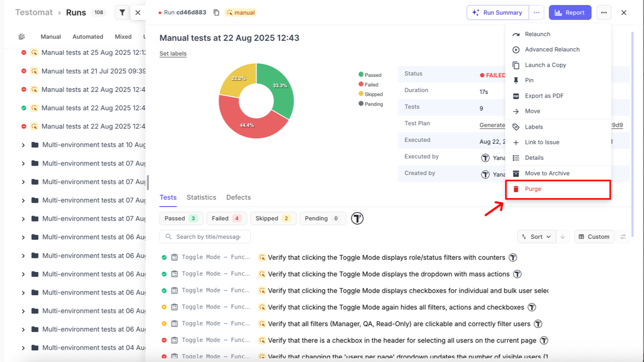The height and width of the screenshot is (362, 644).
Task: Open the more options beside Run Summary
Action: coord(537,13)
